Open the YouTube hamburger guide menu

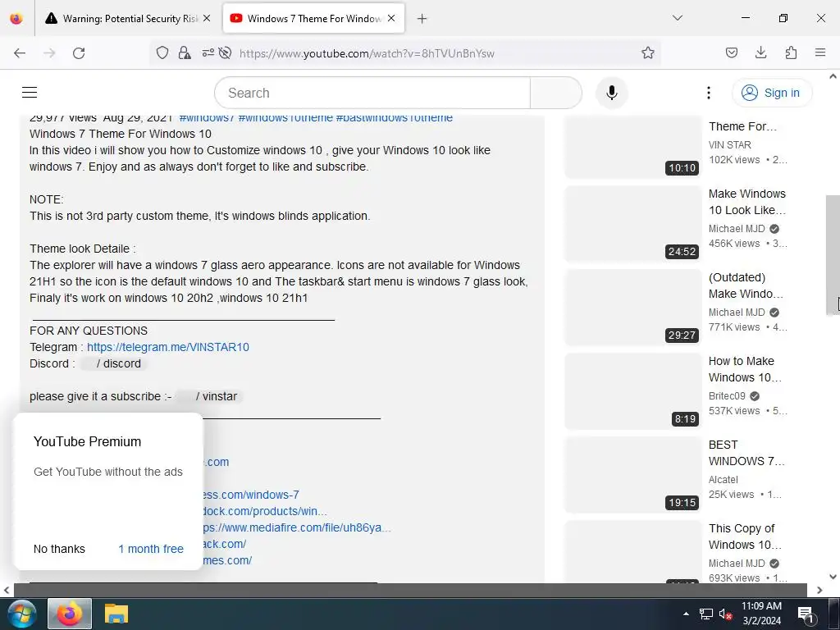click(x=30, y=93)
